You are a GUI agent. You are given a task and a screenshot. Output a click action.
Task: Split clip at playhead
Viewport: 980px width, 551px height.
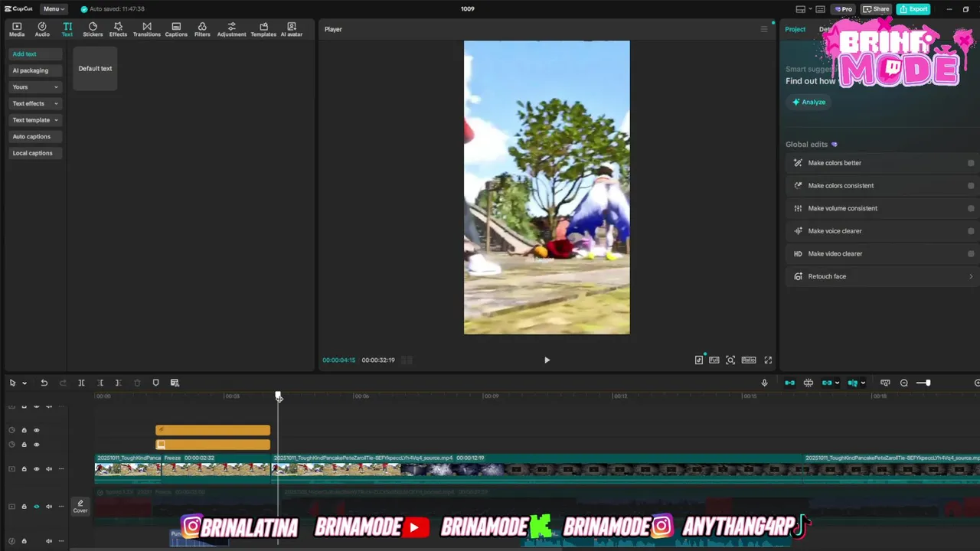[x=81, y=383]
